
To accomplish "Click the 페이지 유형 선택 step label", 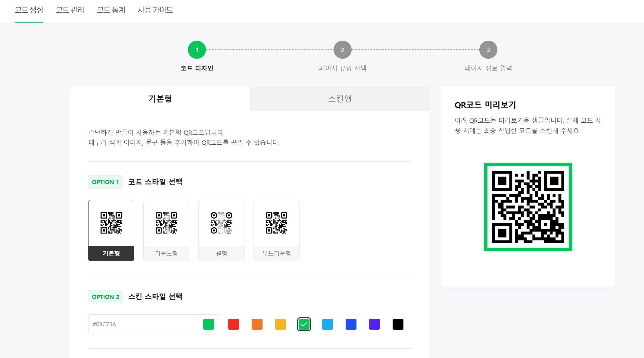I will [343, 68].
